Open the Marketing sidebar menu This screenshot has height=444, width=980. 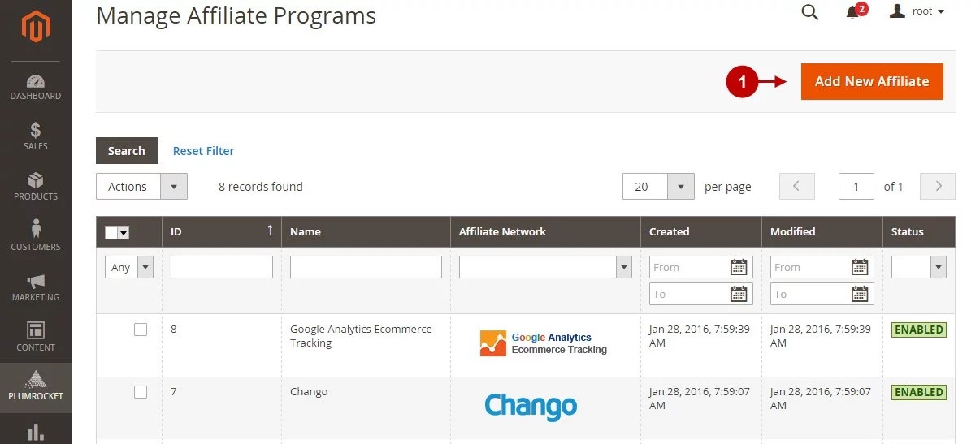[x=36, y=287]
